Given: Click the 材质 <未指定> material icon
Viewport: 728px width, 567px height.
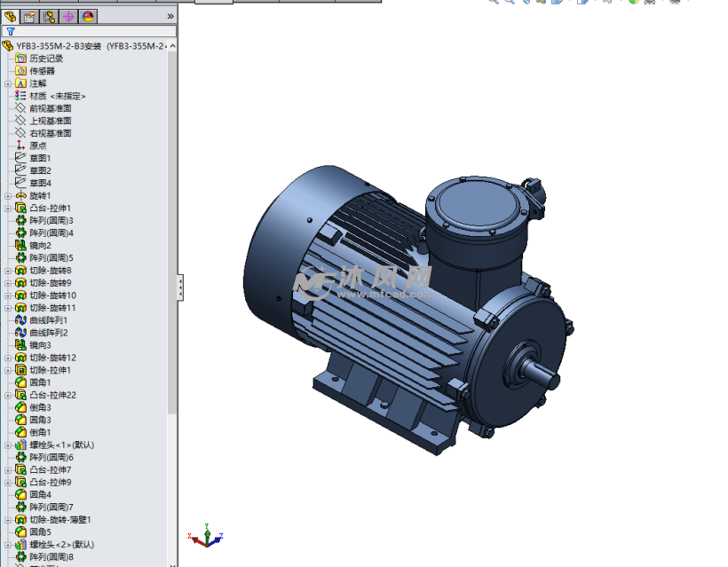Looking at the screenshot, I should pyautogui.click(x=21, y=96).
